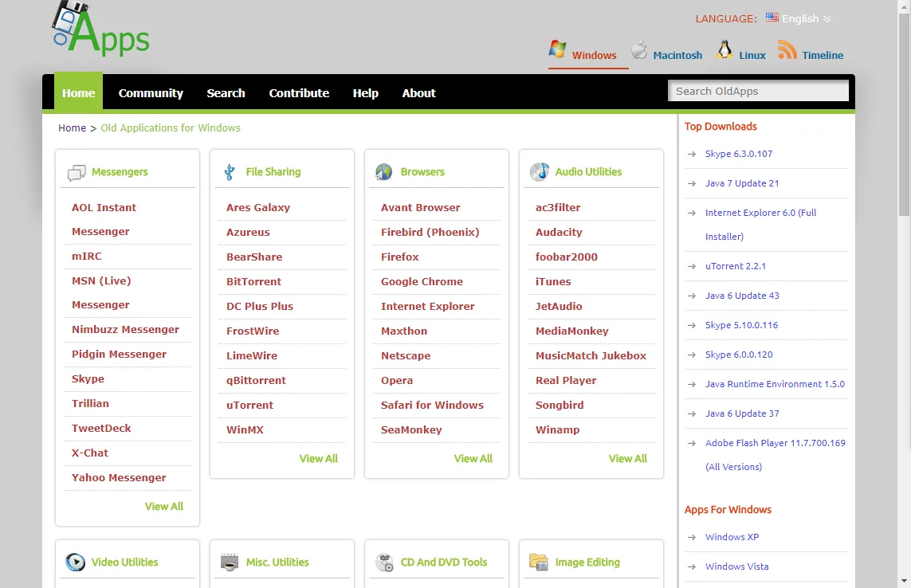Open the Community menu item
Viewport: 911px width, 588px height.
[151, 93]
